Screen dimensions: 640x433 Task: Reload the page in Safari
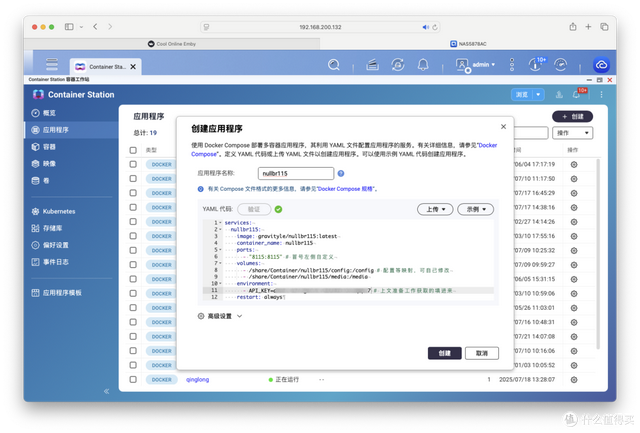(435, 27)
